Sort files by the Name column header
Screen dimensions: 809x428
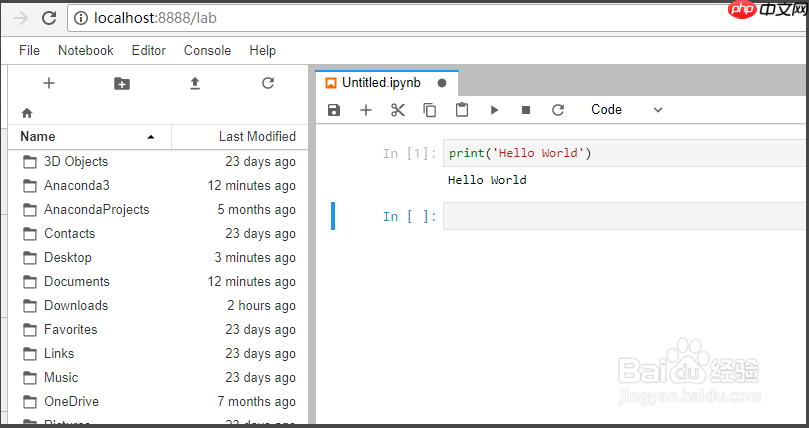click(38, 137)
